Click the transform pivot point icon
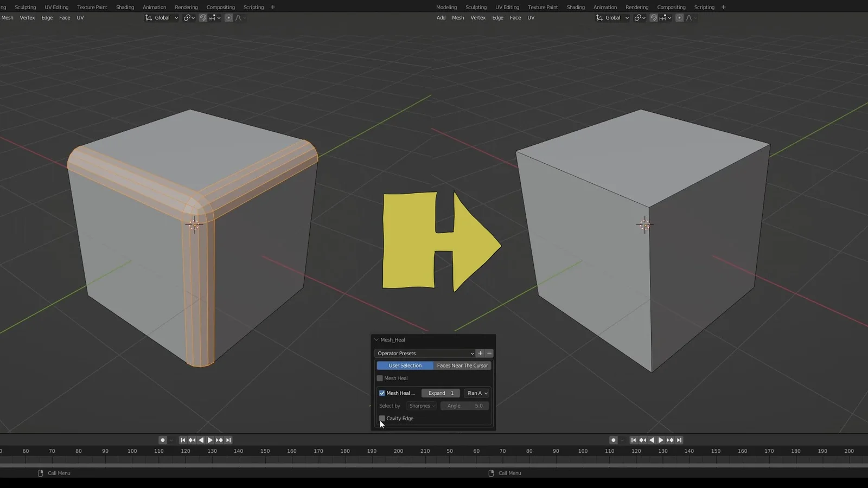 tap(188, 17)
